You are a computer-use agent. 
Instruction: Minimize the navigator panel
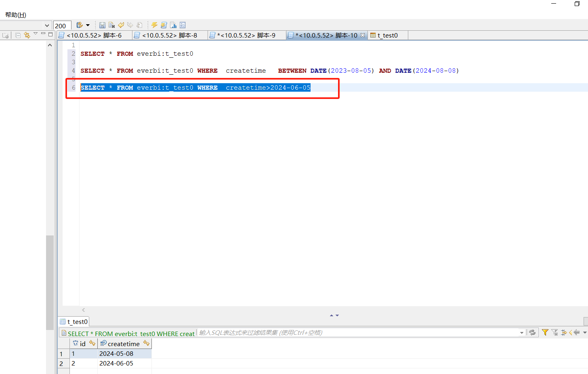point(43,34)
